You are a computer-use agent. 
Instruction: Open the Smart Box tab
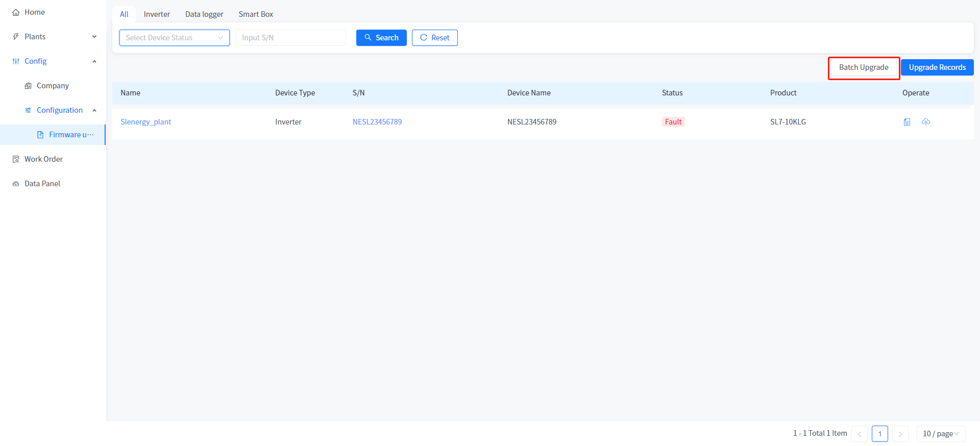click(256, 14)
